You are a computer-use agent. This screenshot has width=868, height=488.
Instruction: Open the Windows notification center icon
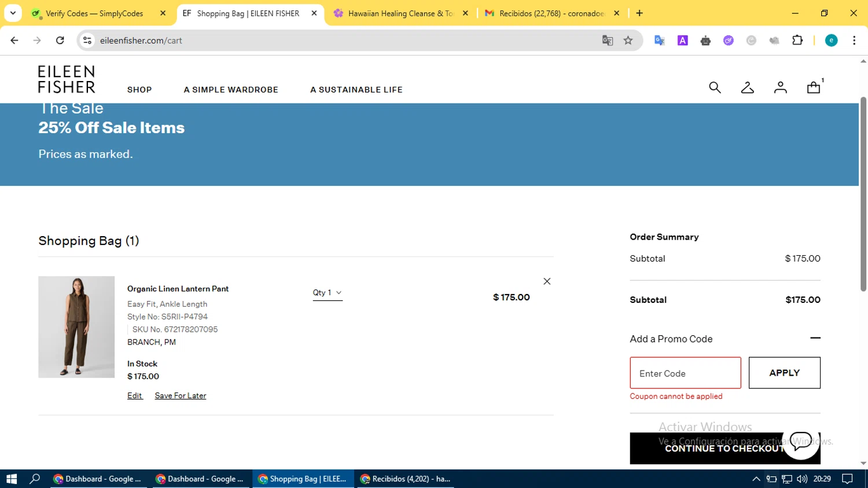coord(847,479)
